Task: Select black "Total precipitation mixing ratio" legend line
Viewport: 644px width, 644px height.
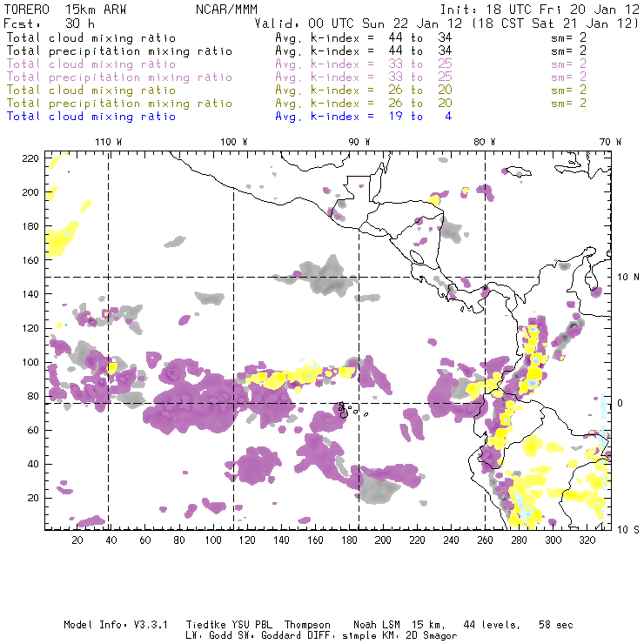Action: tap(119, 51)
